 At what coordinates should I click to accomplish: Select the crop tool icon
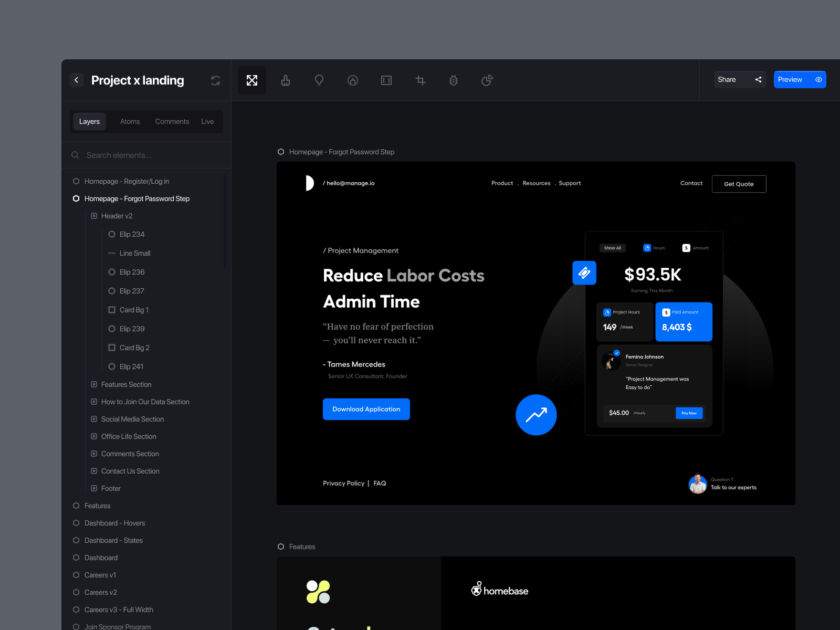[420, 80]
